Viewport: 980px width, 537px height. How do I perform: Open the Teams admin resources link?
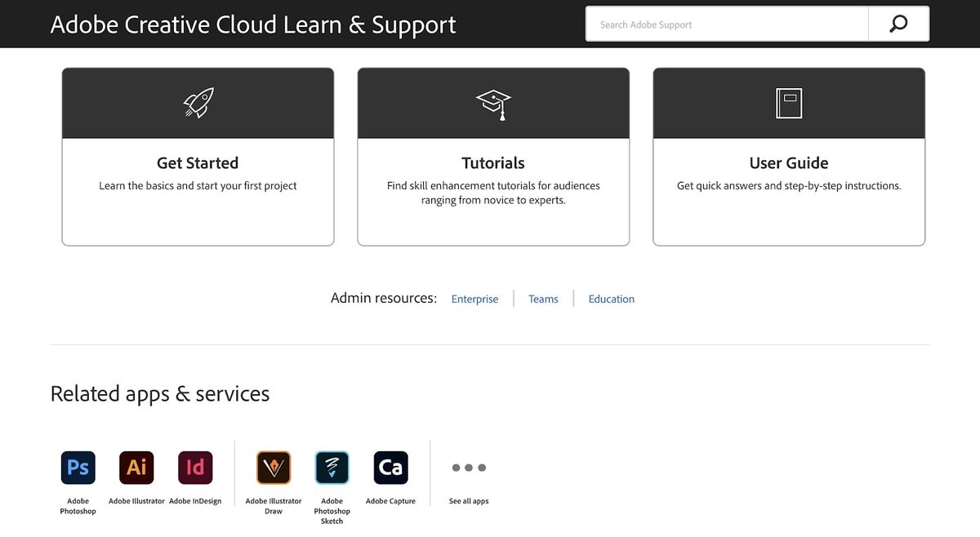point(543,300)
